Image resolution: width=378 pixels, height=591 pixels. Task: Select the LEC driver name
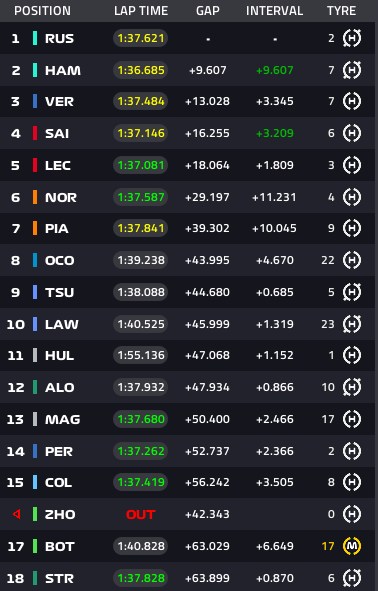[58, 165]
